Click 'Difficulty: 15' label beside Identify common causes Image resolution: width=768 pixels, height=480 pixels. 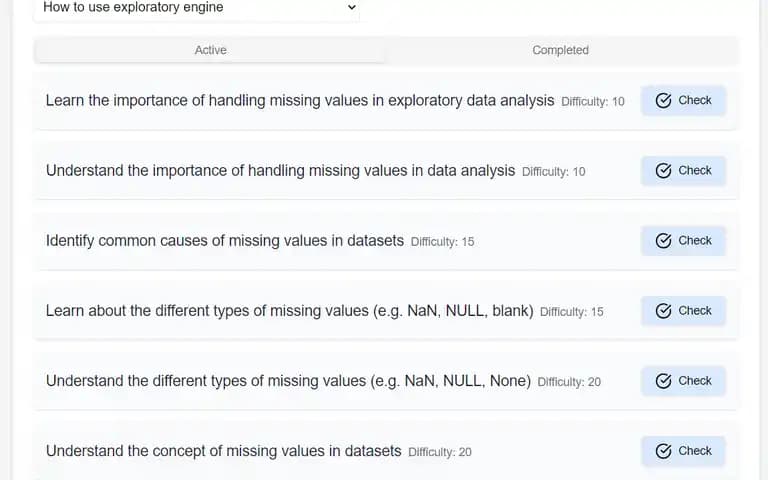(442, 242)
